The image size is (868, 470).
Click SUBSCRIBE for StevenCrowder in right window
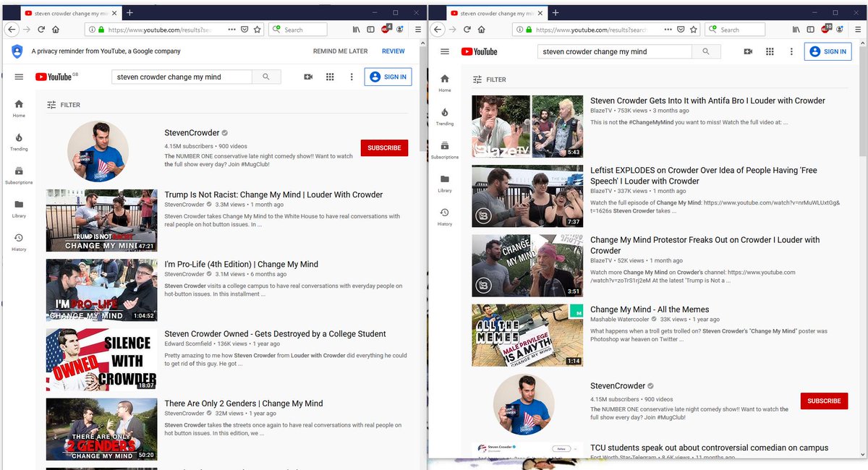pyautogui.click(x=824, y=401)
